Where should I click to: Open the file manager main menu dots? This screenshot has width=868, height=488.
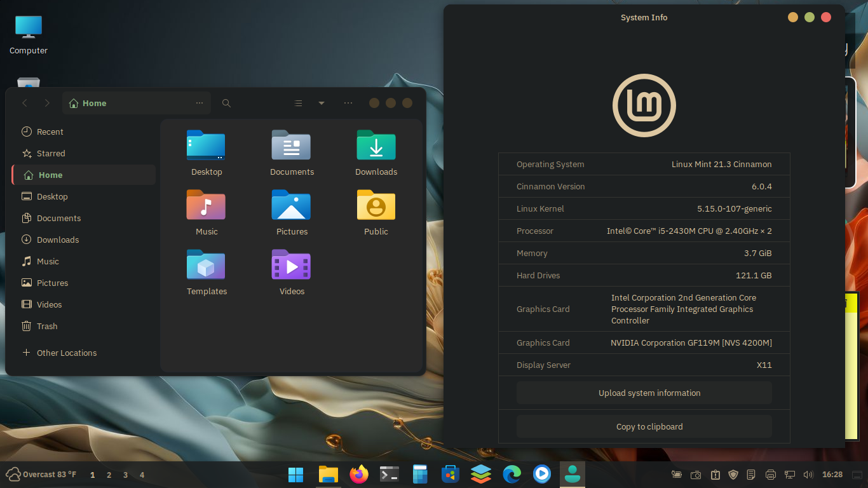pyautogui.click(x=348, y=103)
